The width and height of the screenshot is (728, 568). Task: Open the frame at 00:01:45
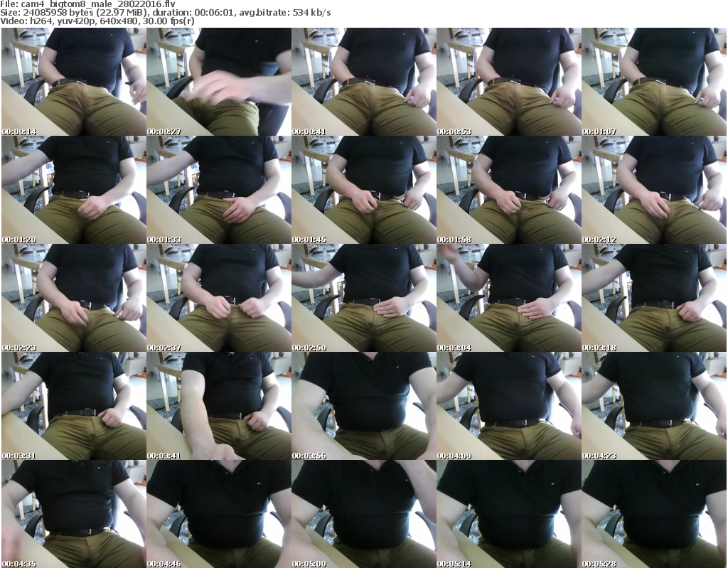(x=364, y=190)
